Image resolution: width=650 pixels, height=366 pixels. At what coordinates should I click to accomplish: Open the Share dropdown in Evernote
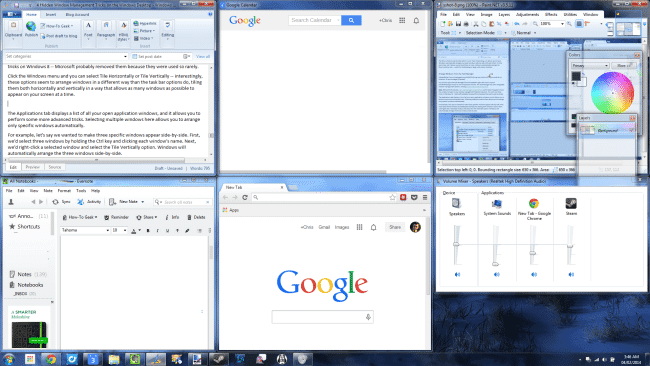pos(147,217)
